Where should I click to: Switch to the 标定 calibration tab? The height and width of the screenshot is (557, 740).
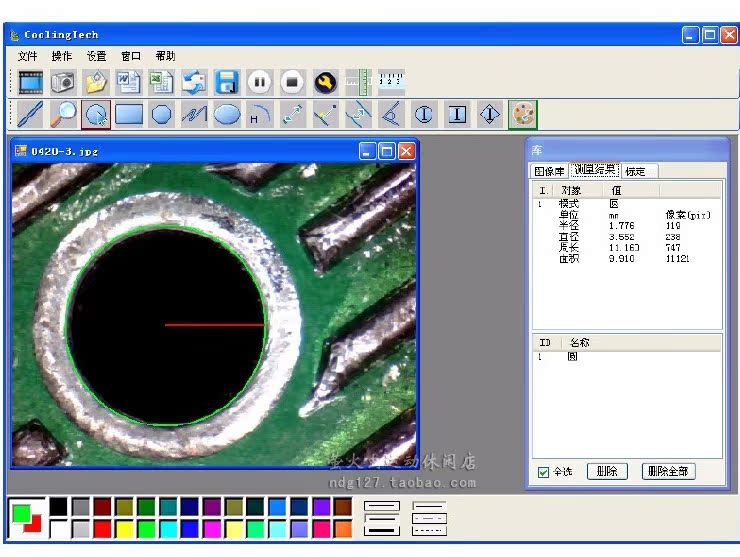635,171
